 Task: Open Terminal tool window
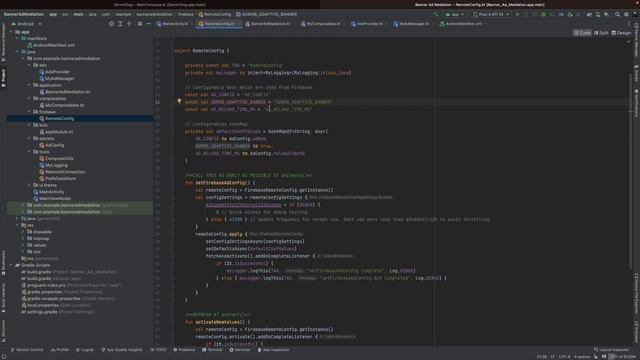pos(213,350)
